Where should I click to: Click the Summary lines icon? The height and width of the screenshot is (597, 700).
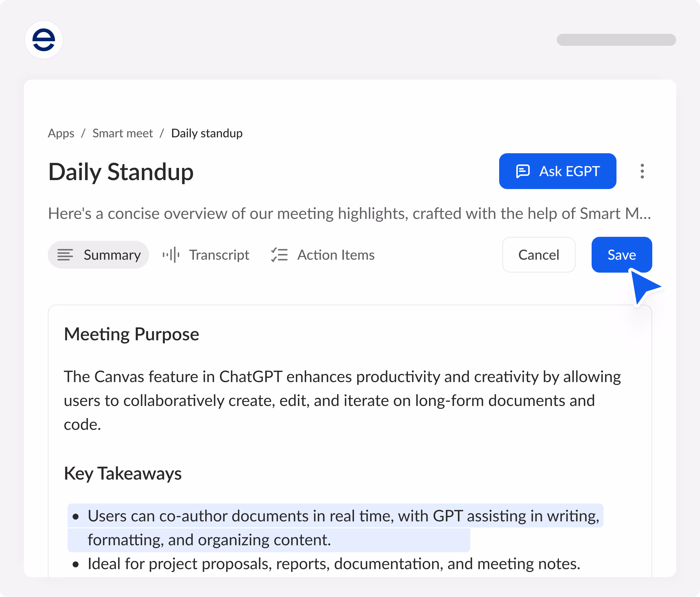click(x=65, y=255)
